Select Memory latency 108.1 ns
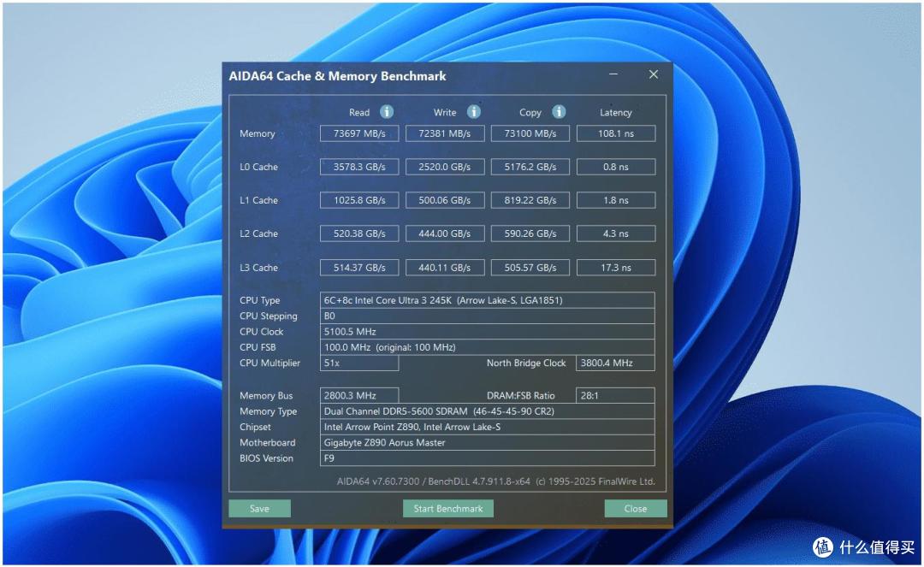 coord(616,133)
